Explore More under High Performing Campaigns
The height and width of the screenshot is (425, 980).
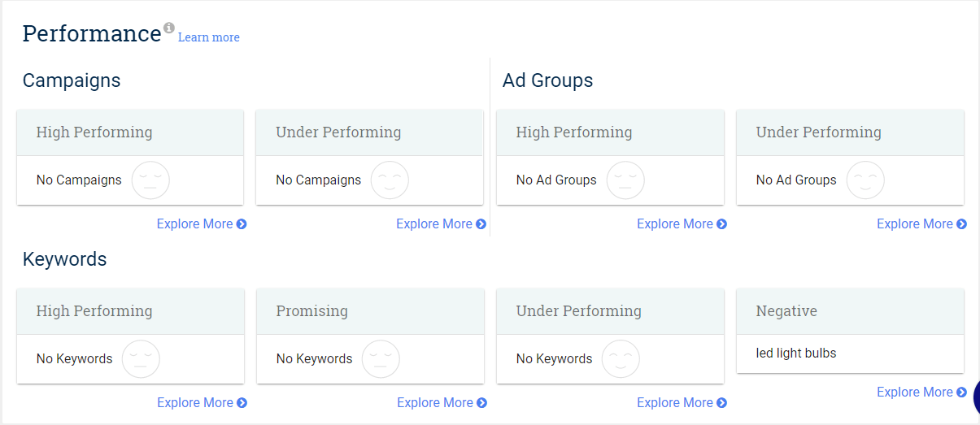point(202,224)
